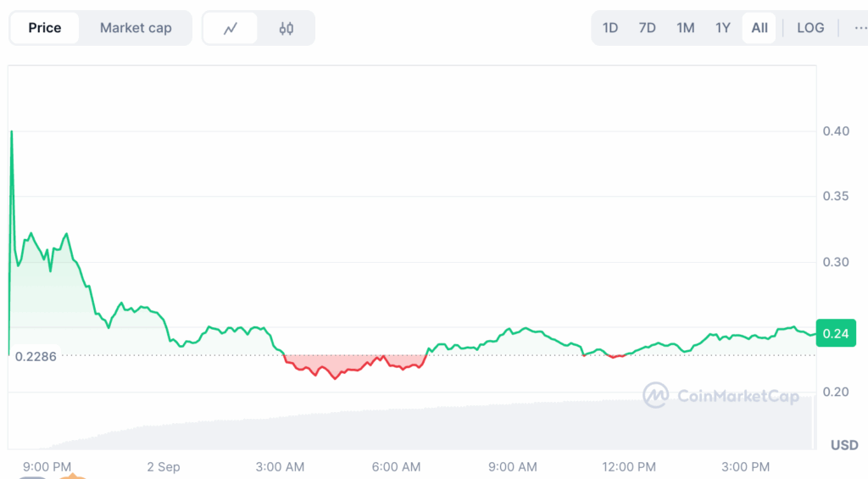Click the 2 Sep date axis label

click(163, 467)
